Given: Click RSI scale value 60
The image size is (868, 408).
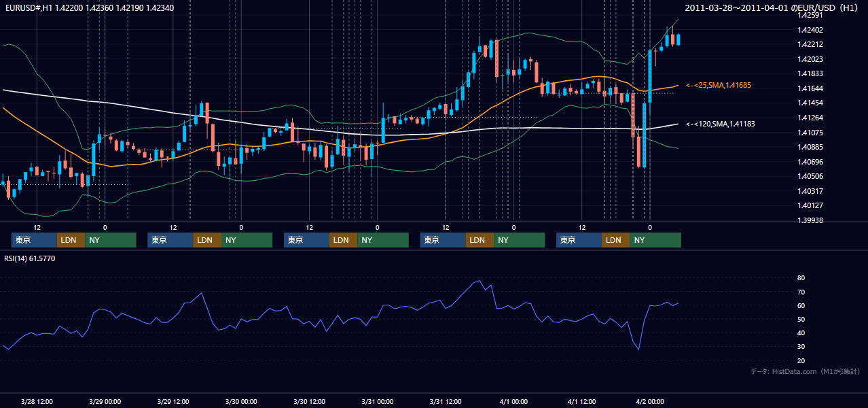Looking at the screenshot, I should (801, 305).
